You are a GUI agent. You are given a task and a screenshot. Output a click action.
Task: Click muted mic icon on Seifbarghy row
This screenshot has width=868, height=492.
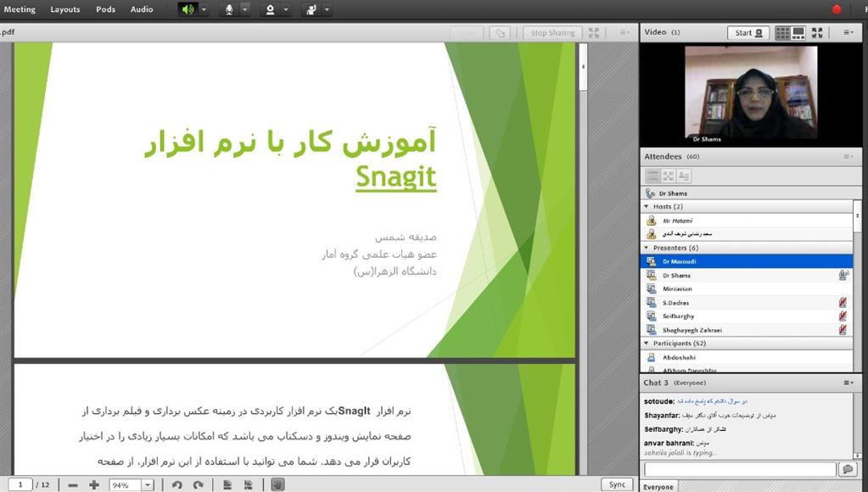click(x=843, y=316)
